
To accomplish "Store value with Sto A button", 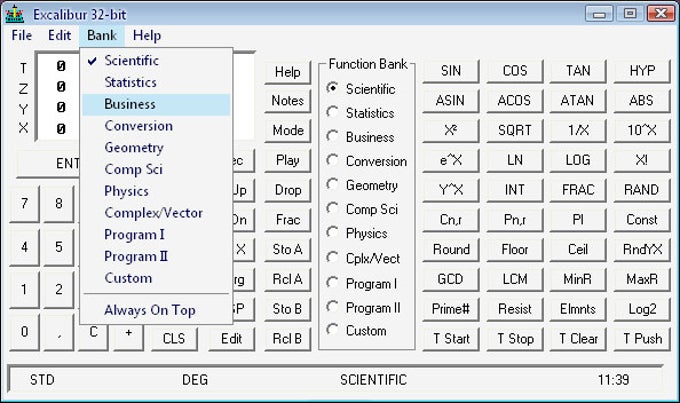I will tap(288, 249).
